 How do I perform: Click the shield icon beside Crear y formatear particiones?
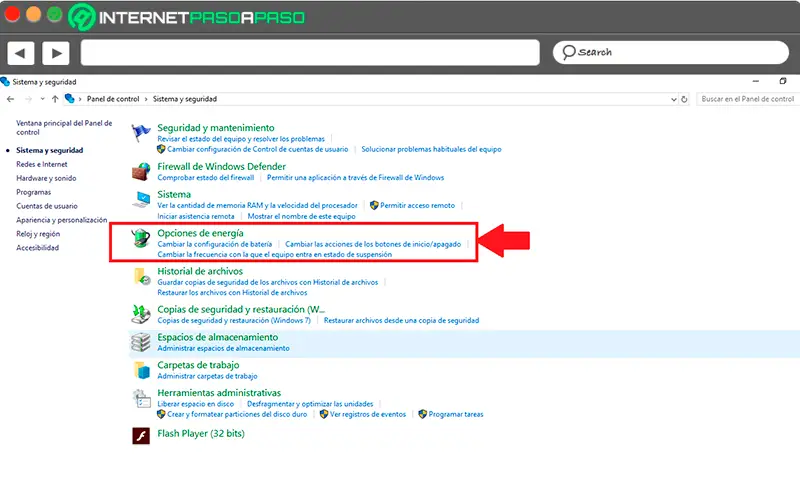[161, 414]
